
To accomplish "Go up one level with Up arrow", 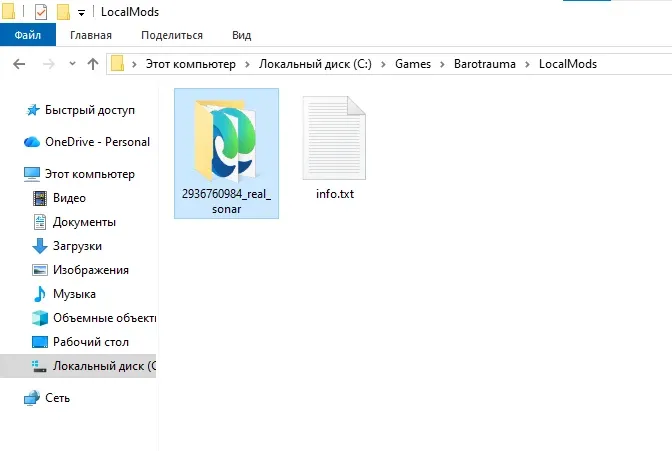I will (93, 64).
